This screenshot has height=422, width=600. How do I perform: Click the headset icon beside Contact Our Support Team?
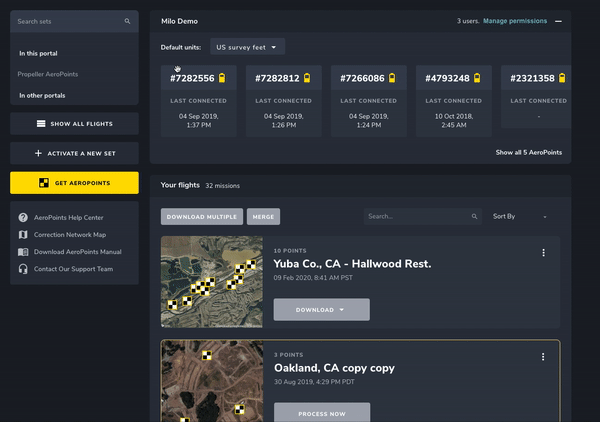pos(23,269)
